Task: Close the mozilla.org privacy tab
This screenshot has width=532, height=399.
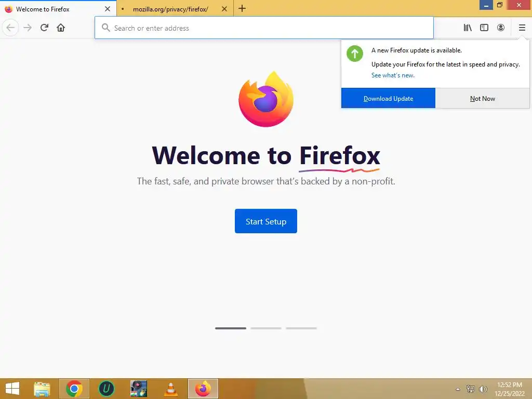Action: (x=224, y=9)
